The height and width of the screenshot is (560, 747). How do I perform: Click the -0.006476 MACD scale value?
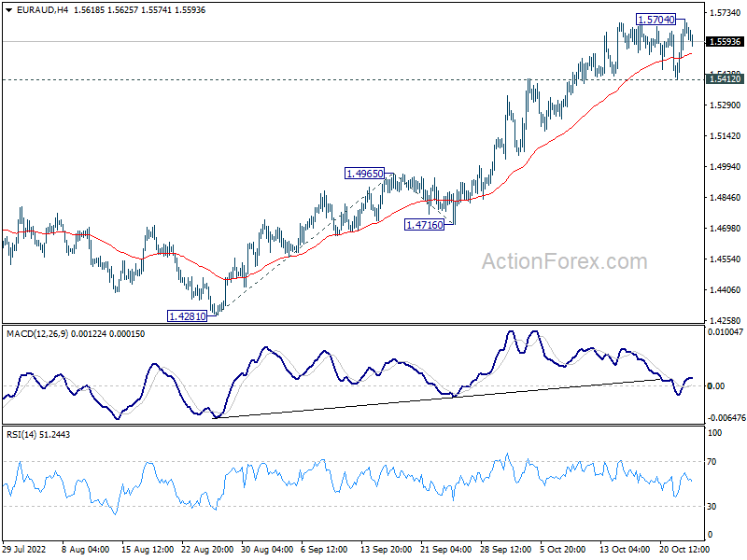point(726,417)
